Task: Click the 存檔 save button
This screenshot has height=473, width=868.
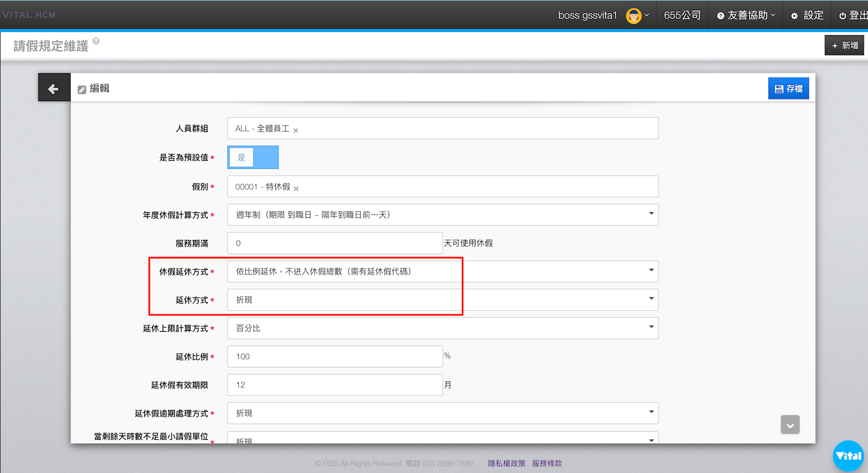Action: point(788,89)
